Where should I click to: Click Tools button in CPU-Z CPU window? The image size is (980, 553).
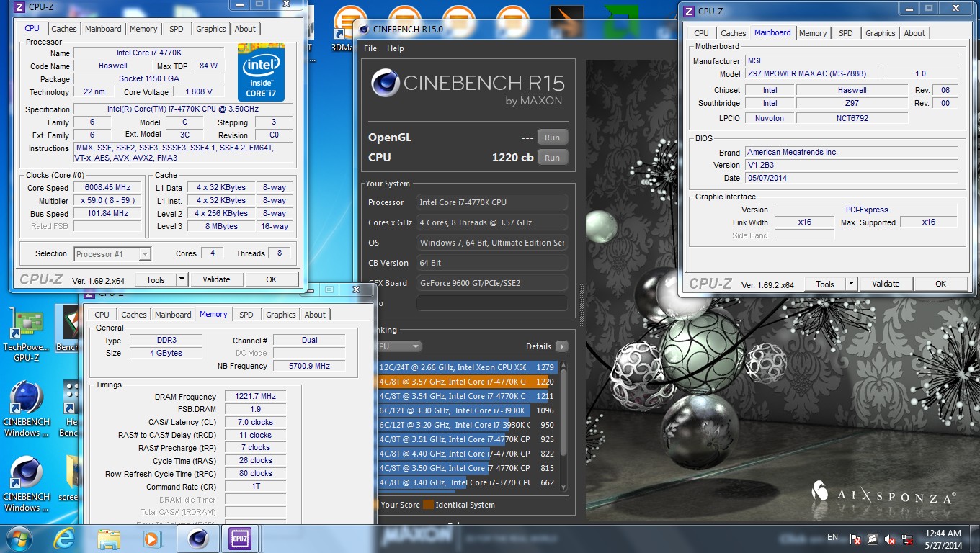point(155,279)
